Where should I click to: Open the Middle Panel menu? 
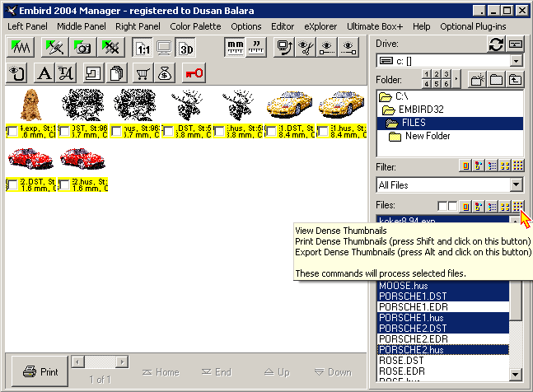[x=82, y=26]
